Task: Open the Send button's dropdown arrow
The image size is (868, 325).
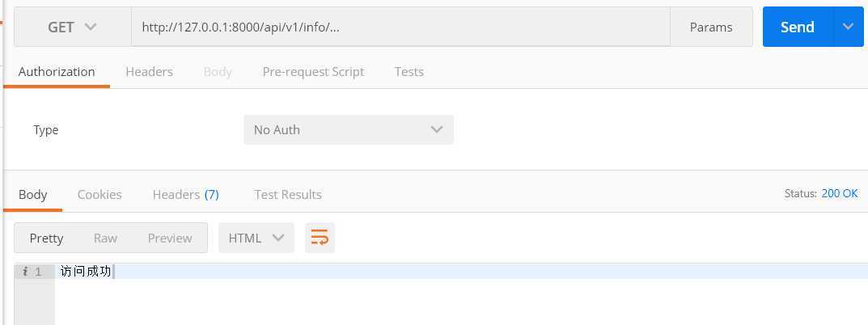Action: [x=848, y=27]
